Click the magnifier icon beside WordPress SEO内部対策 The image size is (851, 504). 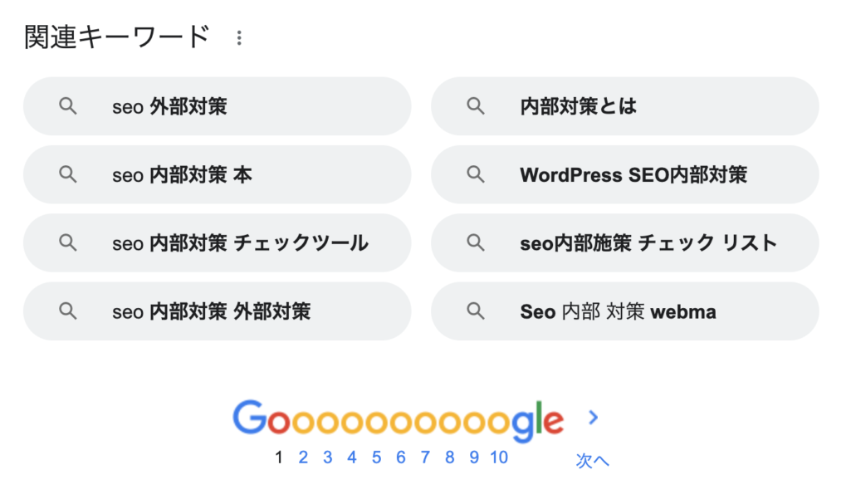coord(475,174)
